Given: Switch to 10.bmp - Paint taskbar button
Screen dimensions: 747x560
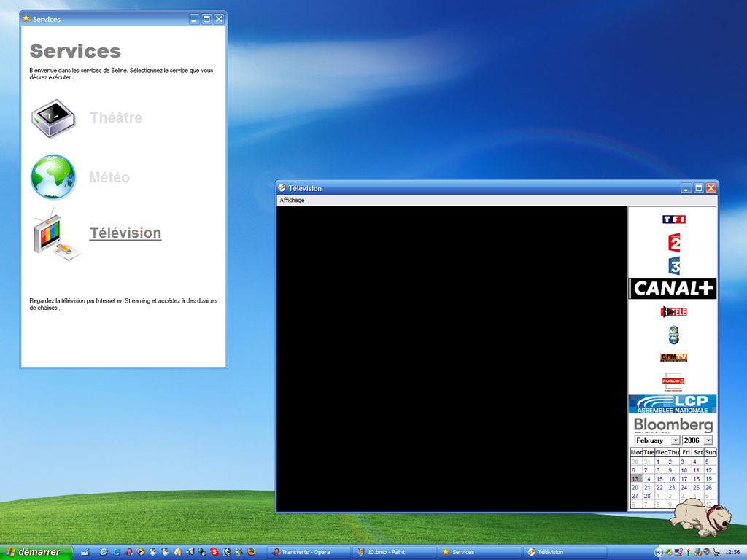Looking at the screenshot, I should (x=393, y=552).
